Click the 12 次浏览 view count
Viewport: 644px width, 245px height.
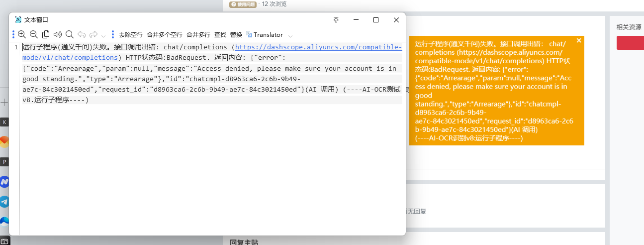coord(275,4)
